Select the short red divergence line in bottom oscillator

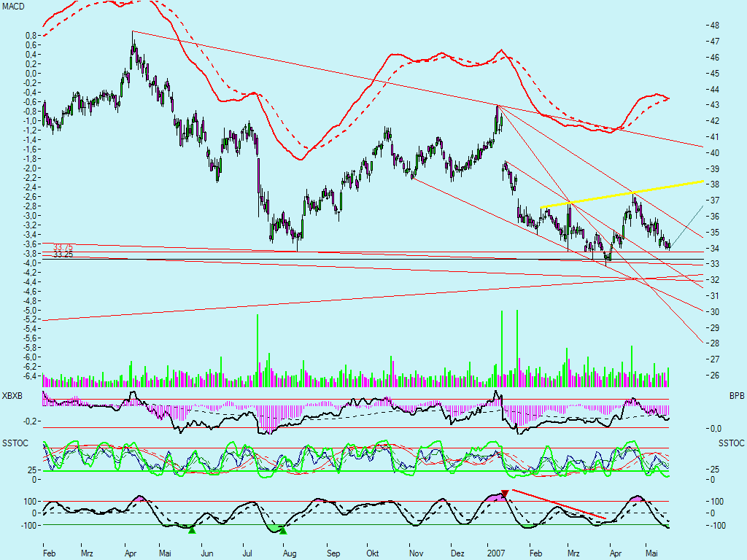click(559, 504)
